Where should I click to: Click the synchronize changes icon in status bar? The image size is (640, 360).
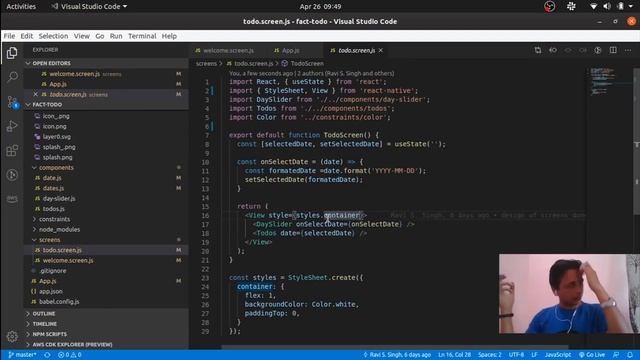click(x=47, y=355)
